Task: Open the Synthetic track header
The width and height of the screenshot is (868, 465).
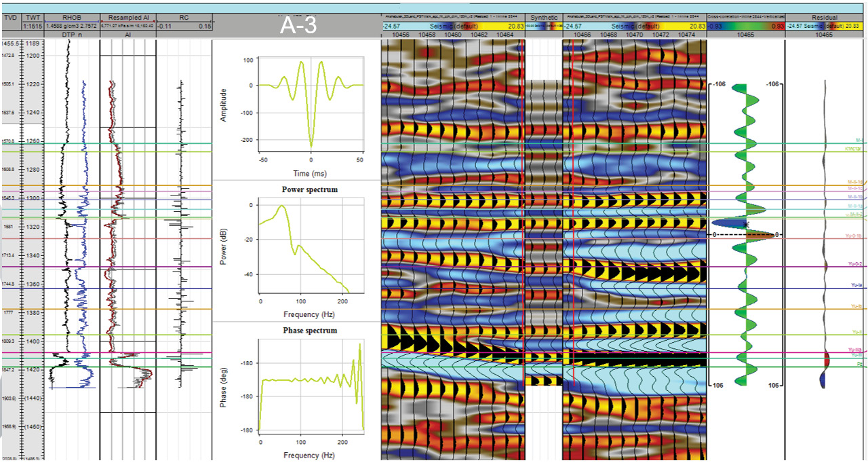Action: pos(544,17)
